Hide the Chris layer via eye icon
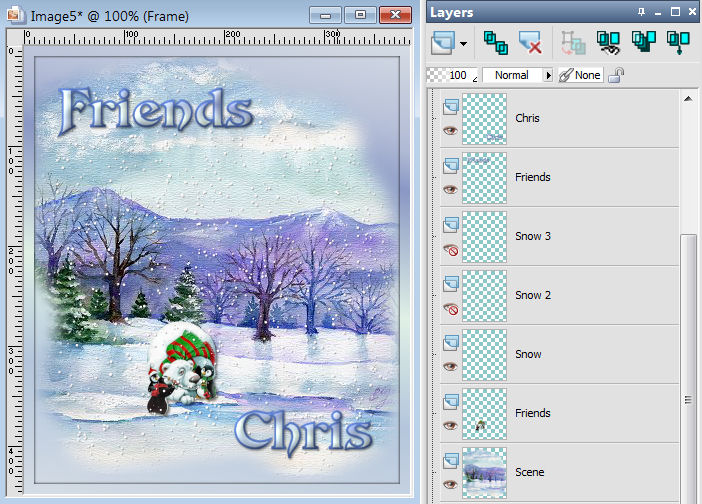Viewport: 702px width, 504px height. (x=450, y=130)
